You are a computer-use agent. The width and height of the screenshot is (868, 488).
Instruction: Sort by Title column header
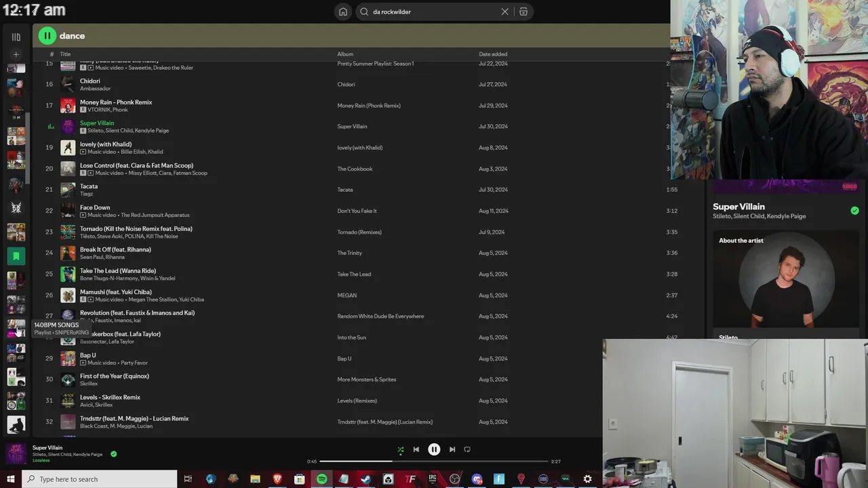click(65, 54)
